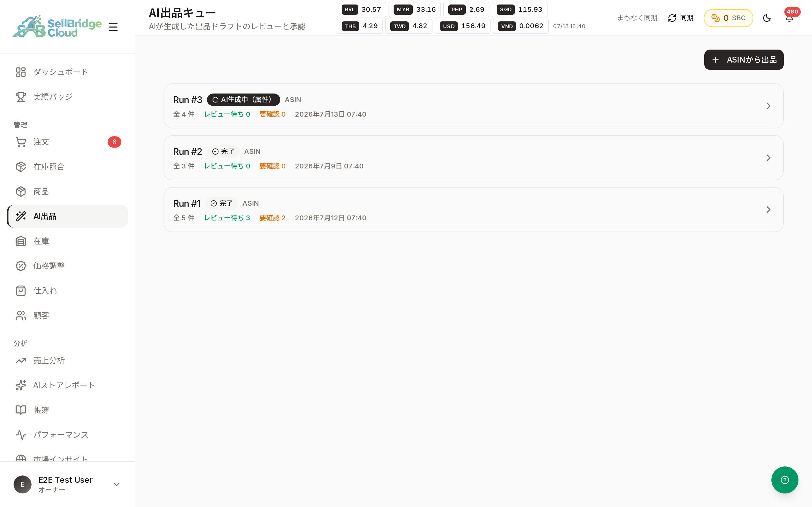Image resolution: width=812 pixels, height=507 pixels.
Task: Click Run #1 完了 status badge
Action: click(x=221, y=203)
